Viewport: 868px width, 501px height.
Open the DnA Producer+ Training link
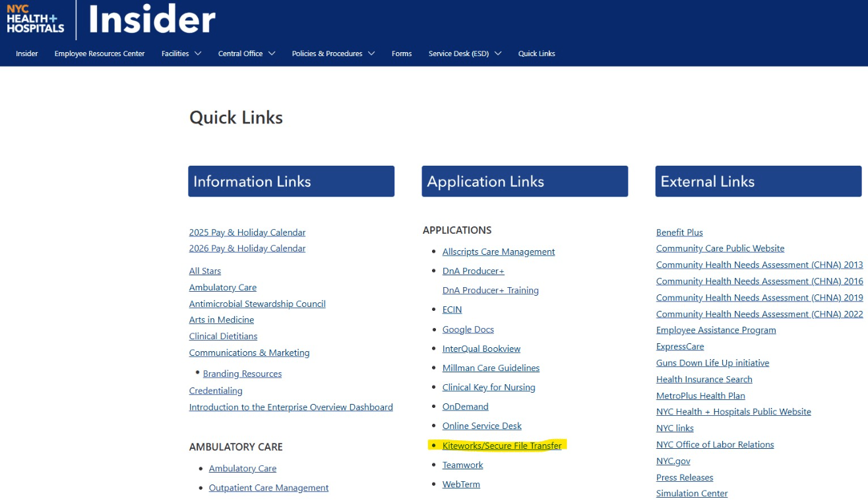[x=491, y=290]
